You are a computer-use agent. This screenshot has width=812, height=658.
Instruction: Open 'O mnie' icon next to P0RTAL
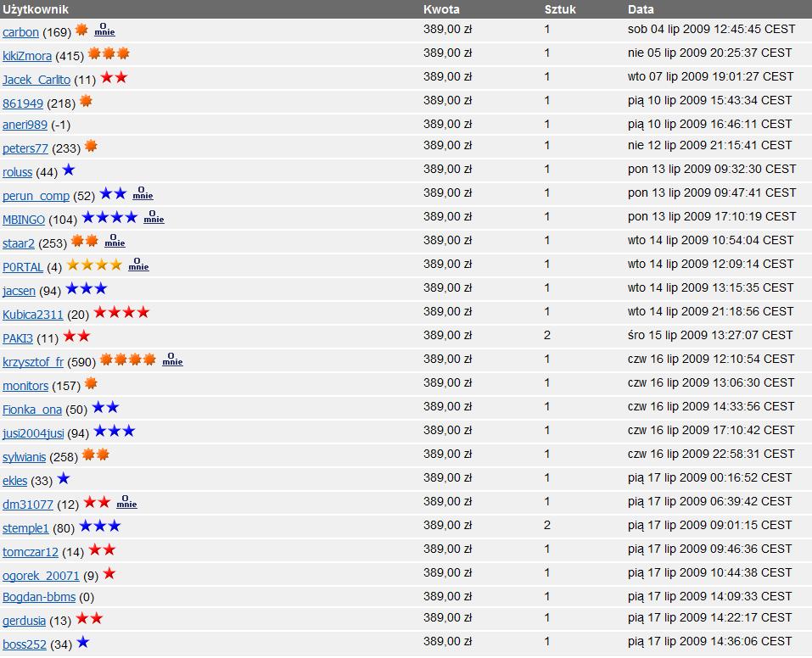pyautogui.click(x=138, y=265)
